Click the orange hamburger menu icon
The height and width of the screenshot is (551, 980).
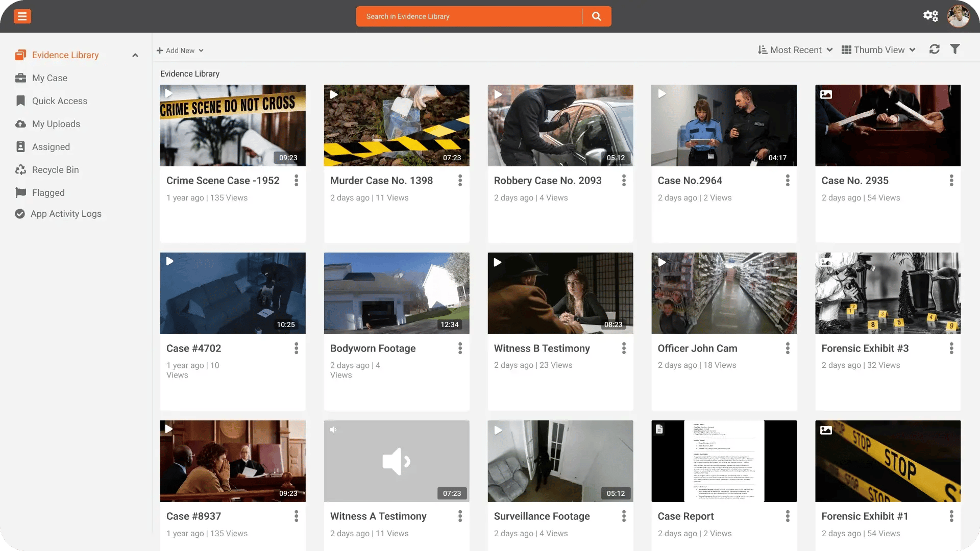pyautogui.click(x=22, y=16)
